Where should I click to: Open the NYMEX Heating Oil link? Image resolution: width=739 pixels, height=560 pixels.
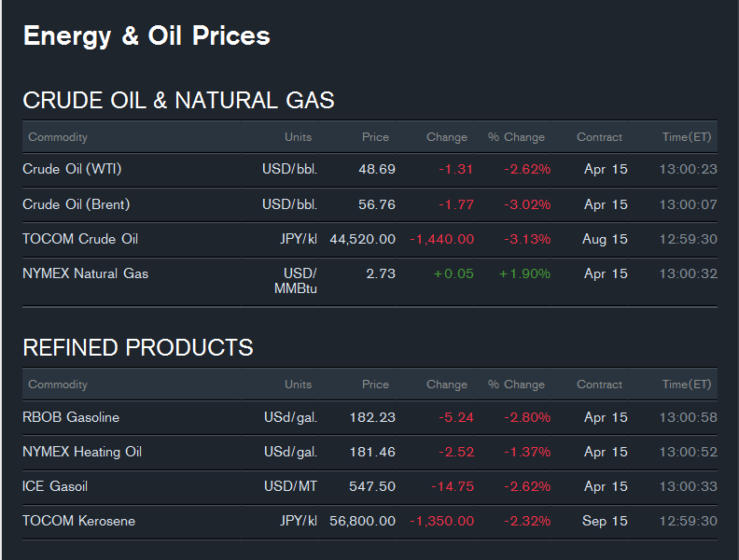pyautogui.click(x=82, y=452)
